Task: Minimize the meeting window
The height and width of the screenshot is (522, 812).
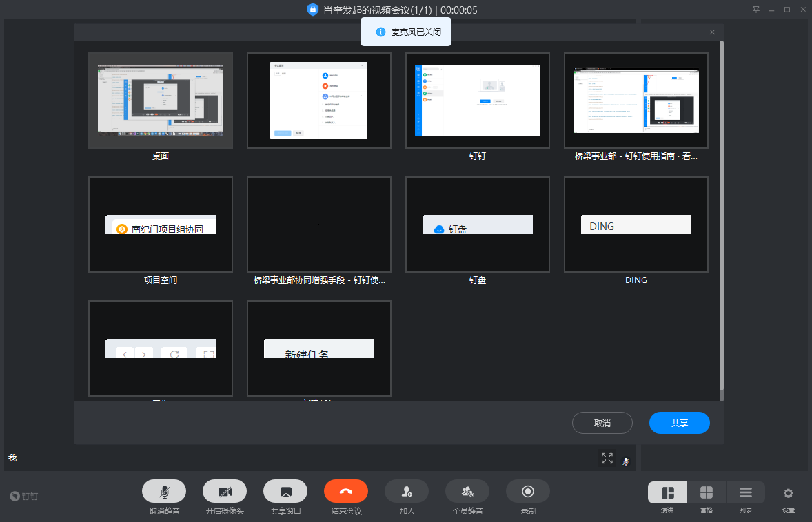Action: coord(771,10)
